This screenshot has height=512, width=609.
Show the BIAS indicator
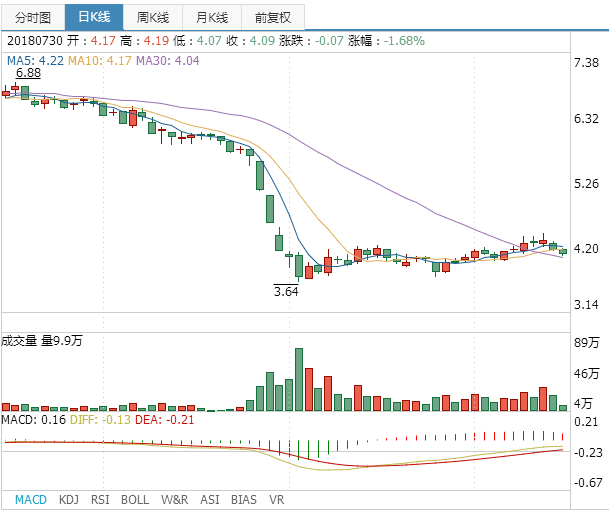click(244, 500)
